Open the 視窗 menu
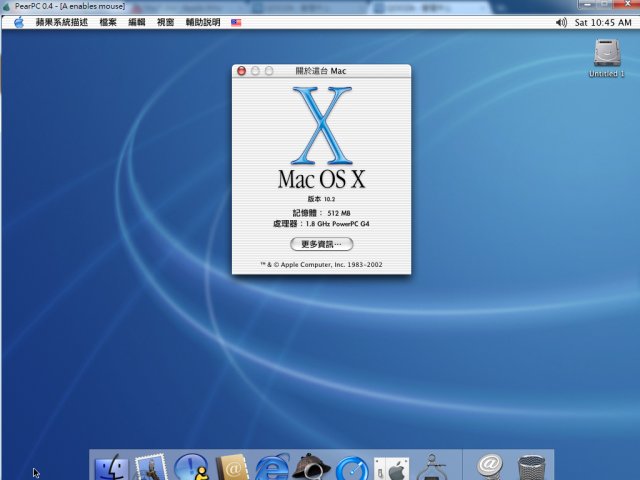This screenshot has height=480, width=640. [165, 22]
